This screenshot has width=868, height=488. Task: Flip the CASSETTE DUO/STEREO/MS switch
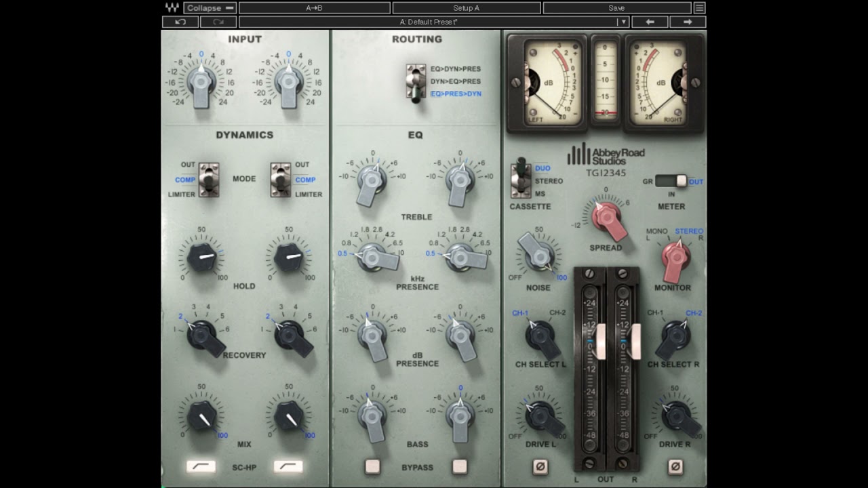(521, 178)
